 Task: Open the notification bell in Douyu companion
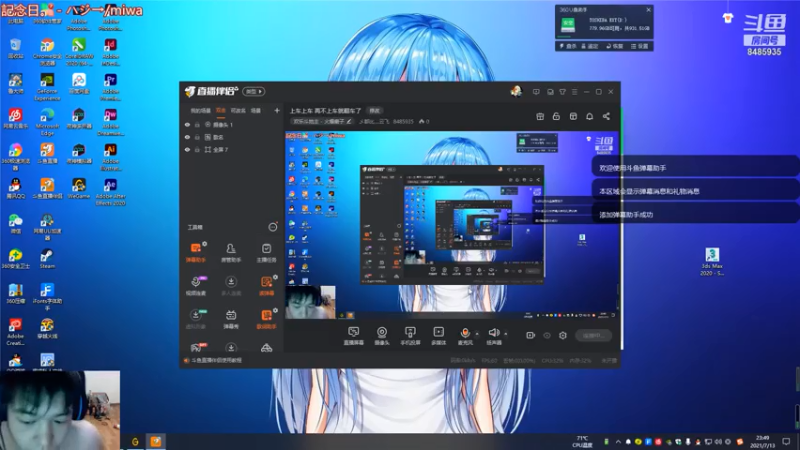(x=589, y=116)
